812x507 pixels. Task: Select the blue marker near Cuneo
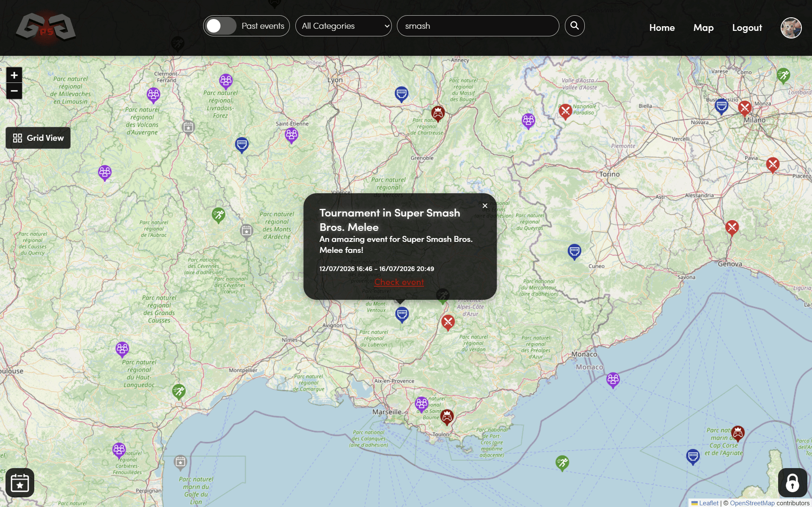pyautogui.click(x=574, y=251)
